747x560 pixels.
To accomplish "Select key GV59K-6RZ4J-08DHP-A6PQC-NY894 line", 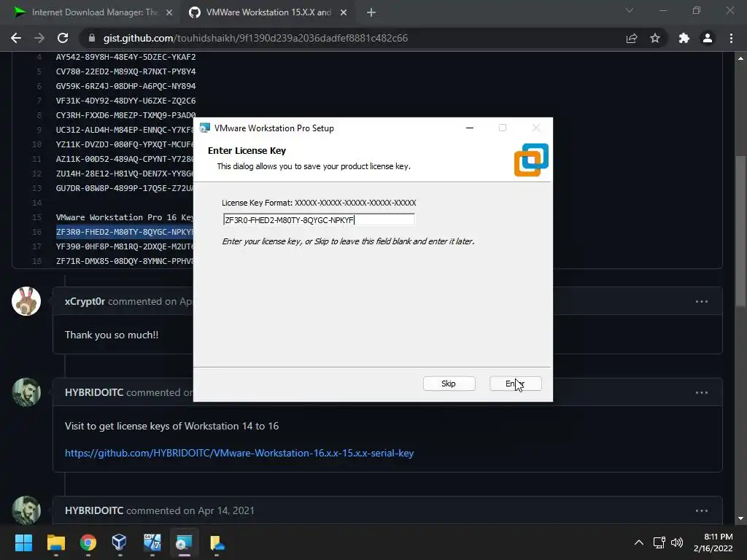I will point(125,86).
